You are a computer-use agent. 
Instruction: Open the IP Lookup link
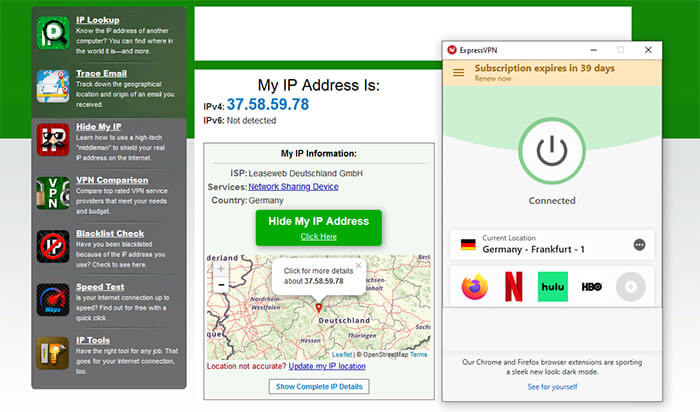(97, 20)
